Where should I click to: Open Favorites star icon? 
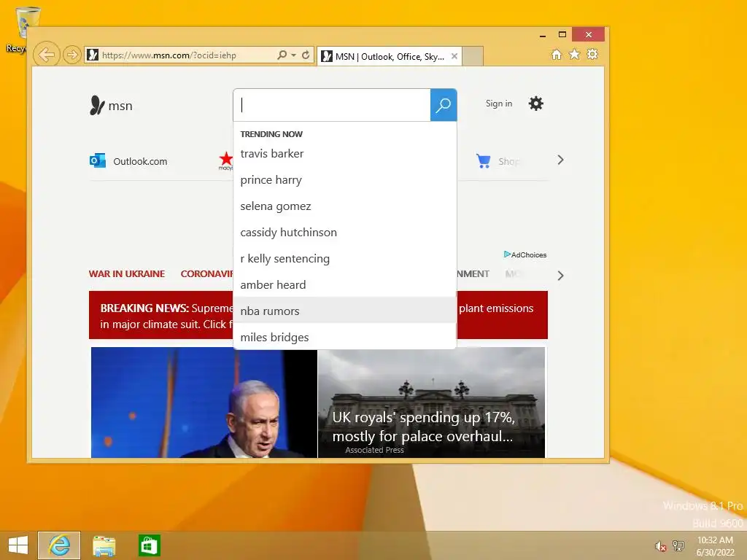tap(575, 54)
